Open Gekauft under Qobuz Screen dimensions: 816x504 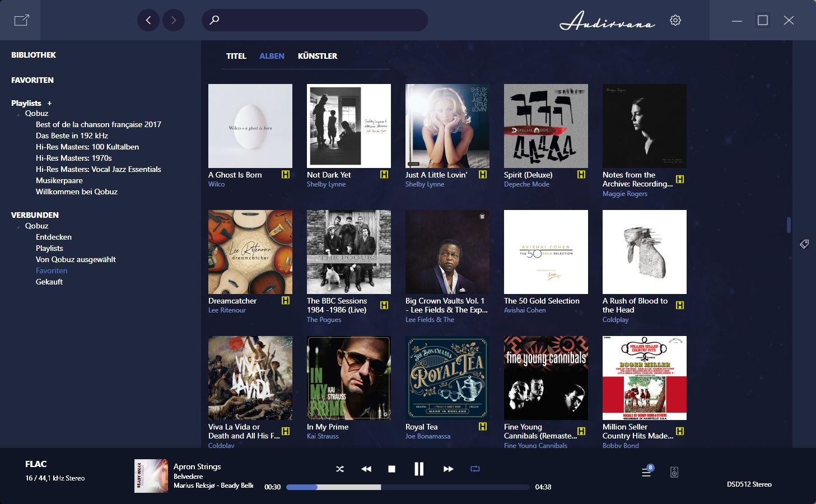49,282
